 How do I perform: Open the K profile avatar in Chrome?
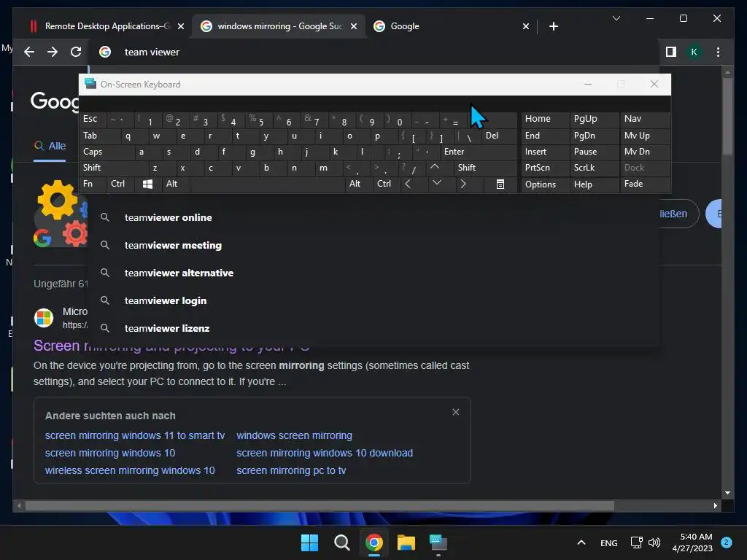click(x=694, y=52)
